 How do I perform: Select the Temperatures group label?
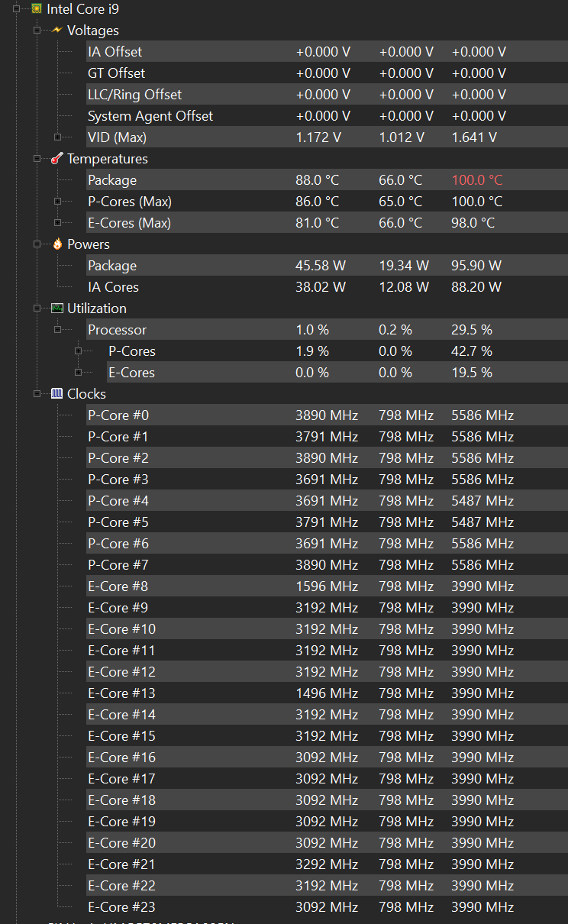(108, 159)
